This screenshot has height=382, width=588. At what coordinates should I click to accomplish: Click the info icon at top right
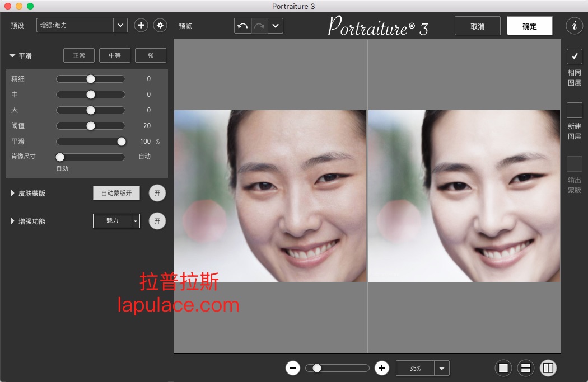click(x=574, y=26)
